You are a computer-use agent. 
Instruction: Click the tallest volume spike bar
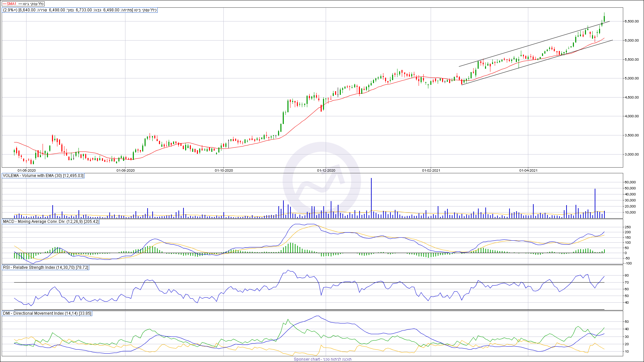click(x=371, y=198)
